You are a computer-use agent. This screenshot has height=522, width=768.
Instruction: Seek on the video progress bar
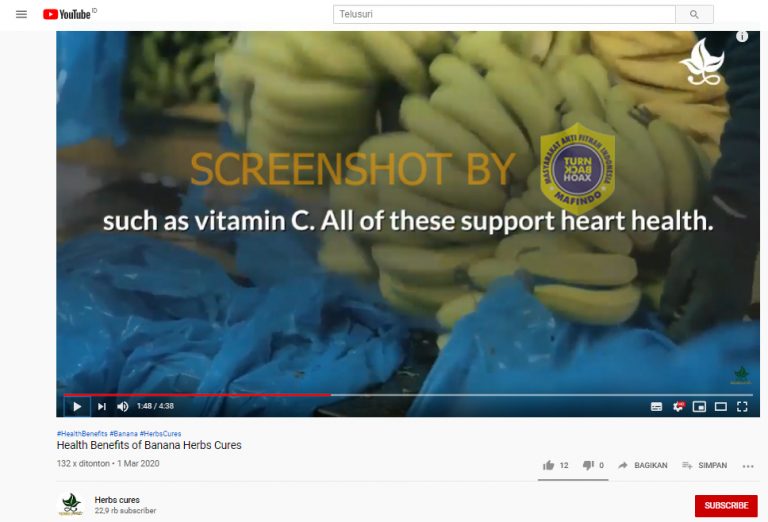tap(408, 394)
